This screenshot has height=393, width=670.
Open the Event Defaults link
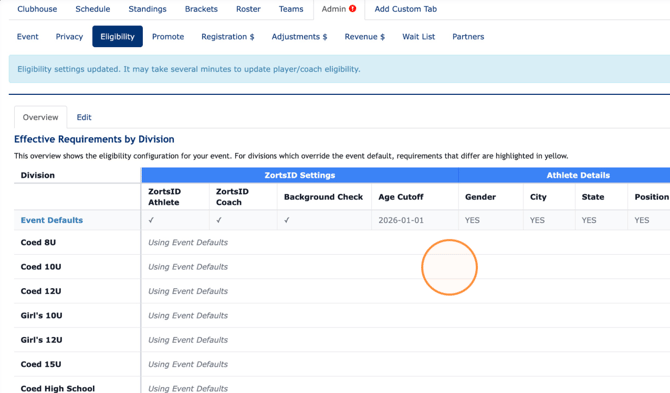[52, 220]
